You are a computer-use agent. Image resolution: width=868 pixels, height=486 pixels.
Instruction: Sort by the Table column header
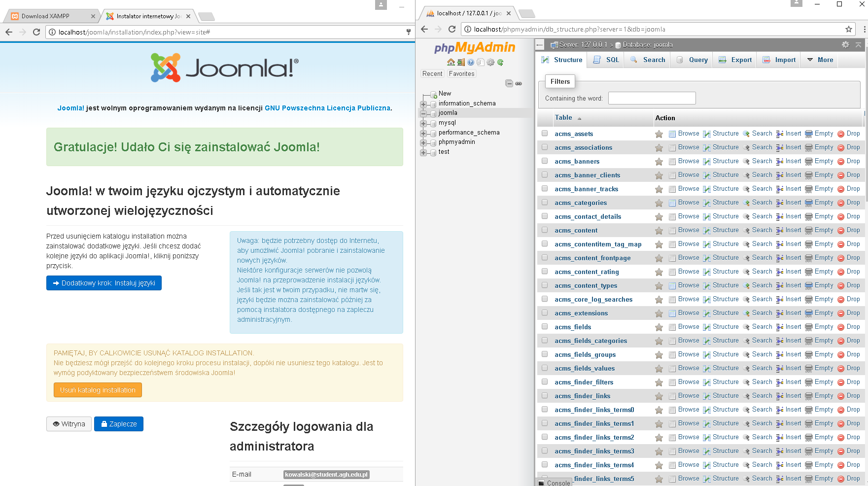point(563,117)
